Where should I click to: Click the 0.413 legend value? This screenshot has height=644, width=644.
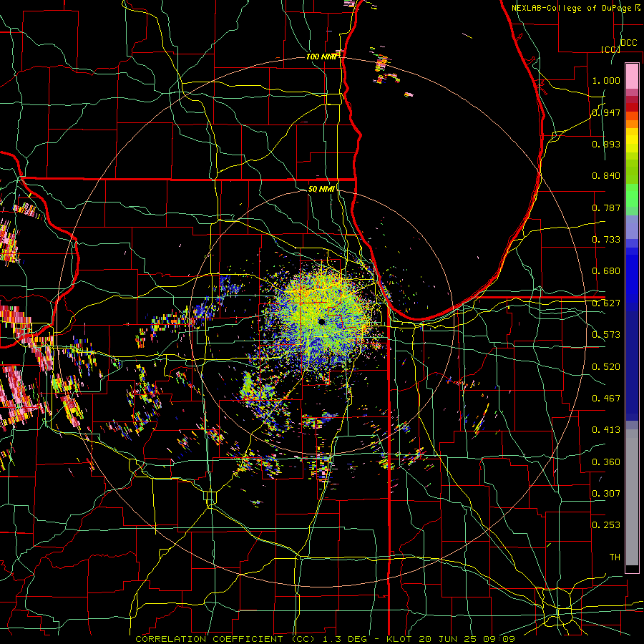pos(606,430)
